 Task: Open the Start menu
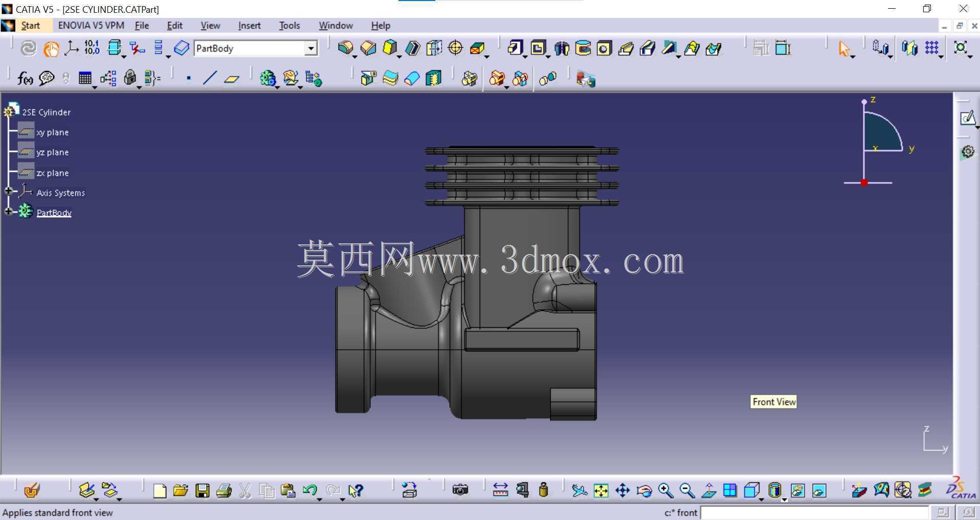(31, 26)
